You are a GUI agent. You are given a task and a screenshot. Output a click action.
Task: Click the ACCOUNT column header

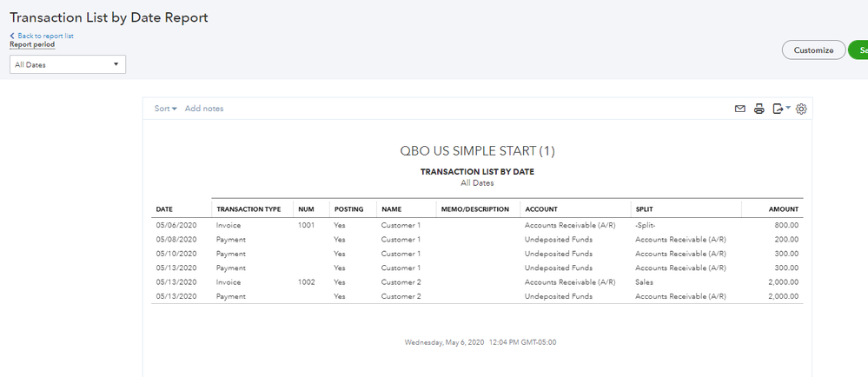tap(540, 209)
